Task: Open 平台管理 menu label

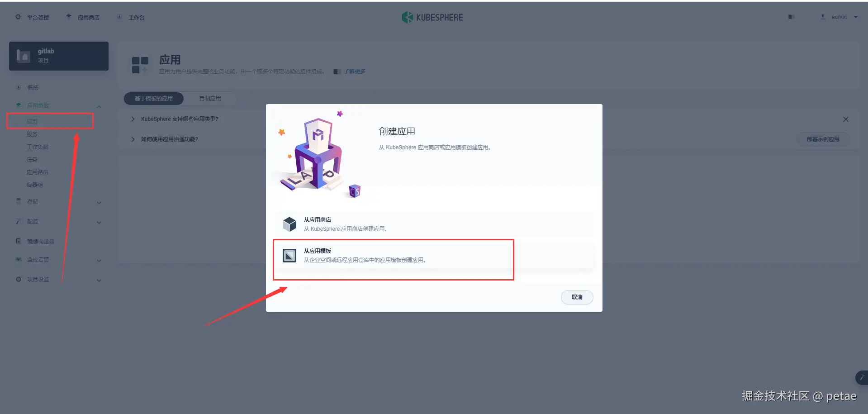Action: pyautogui.click(x=38, y=17)
